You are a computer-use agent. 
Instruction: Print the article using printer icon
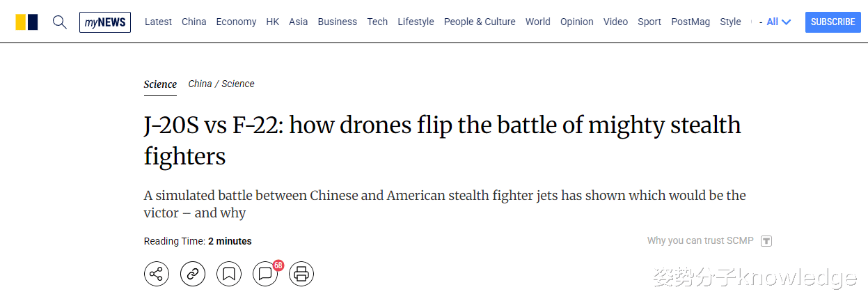point(301,274)
